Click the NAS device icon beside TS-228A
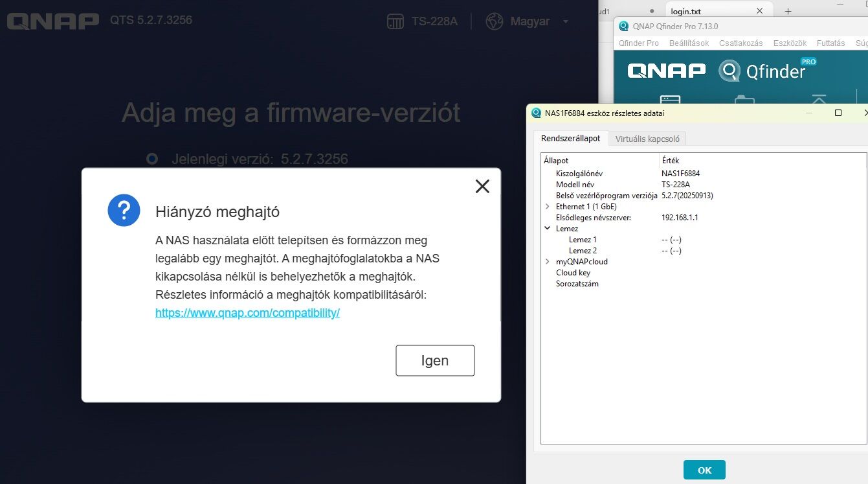Image resolution: width=868 pixels, height=484 pixels. click(x=395, y=21)
